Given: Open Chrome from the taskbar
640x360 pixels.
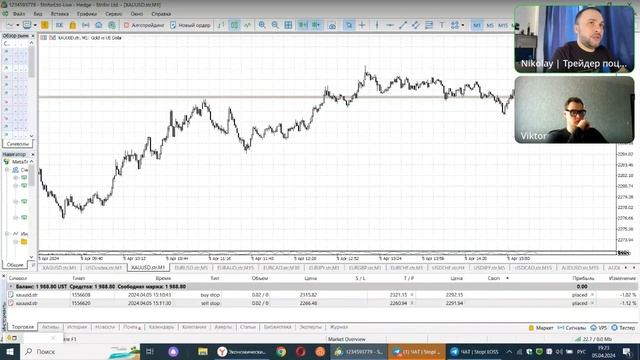Looking at the screenshot, I should coord(281,351).
